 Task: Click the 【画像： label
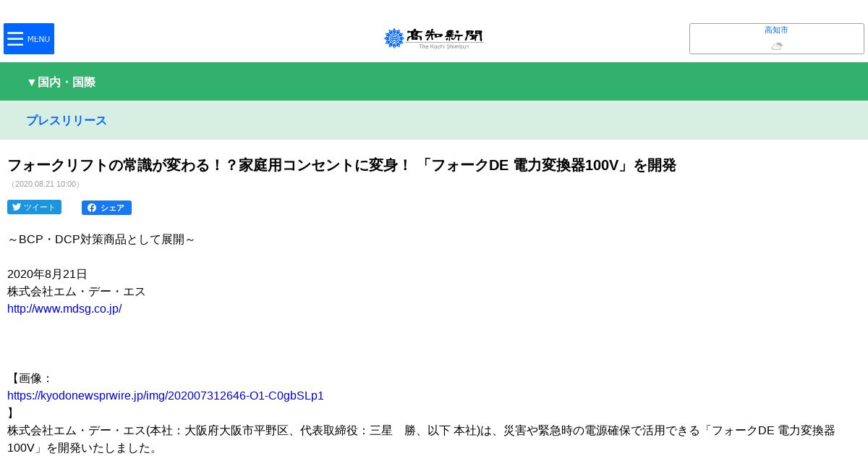(x=30, y=378)
